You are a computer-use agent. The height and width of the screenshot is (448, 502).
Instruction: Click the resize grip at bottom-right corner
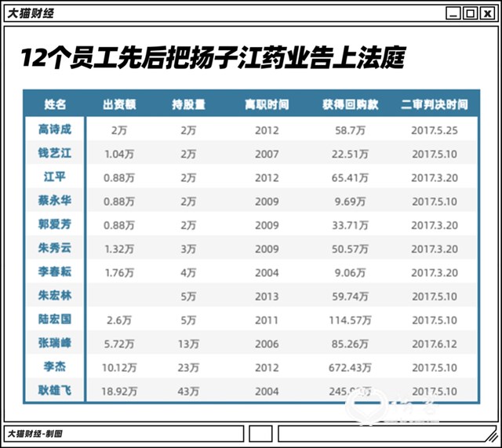pos(492,435)
